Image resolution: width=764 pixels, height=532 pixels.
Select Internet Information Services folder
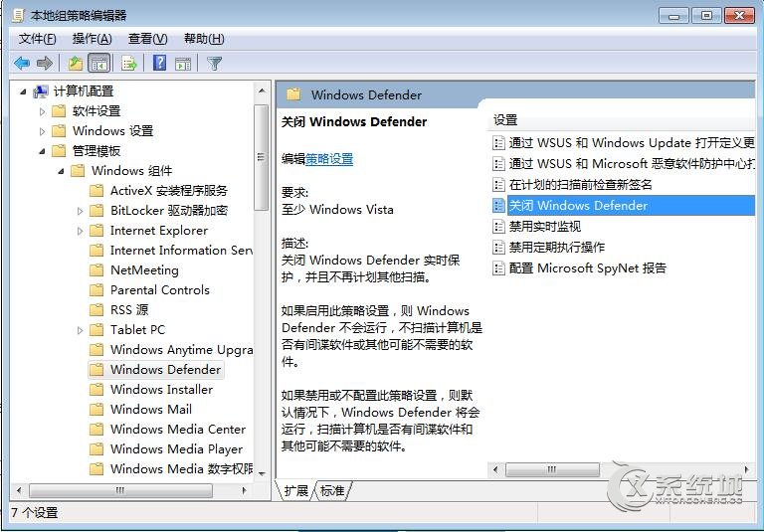tap(181, 250)
